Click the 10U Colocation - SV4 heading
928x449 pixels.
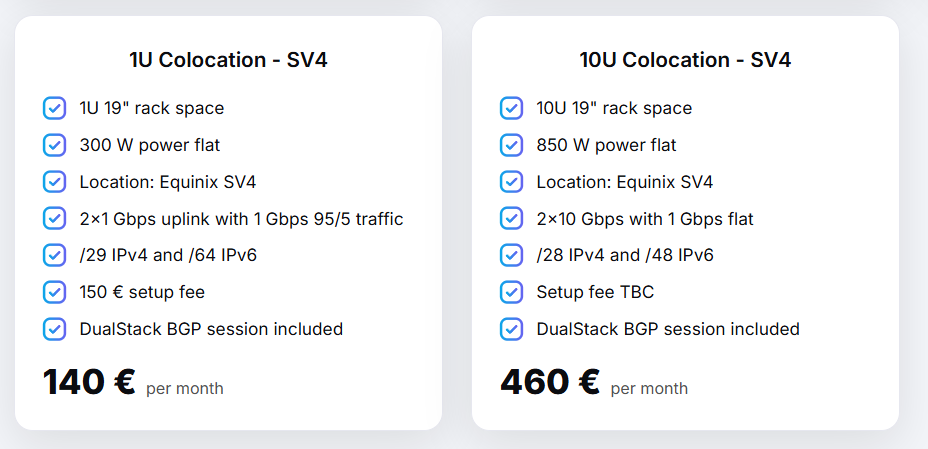tap(685, 60)
